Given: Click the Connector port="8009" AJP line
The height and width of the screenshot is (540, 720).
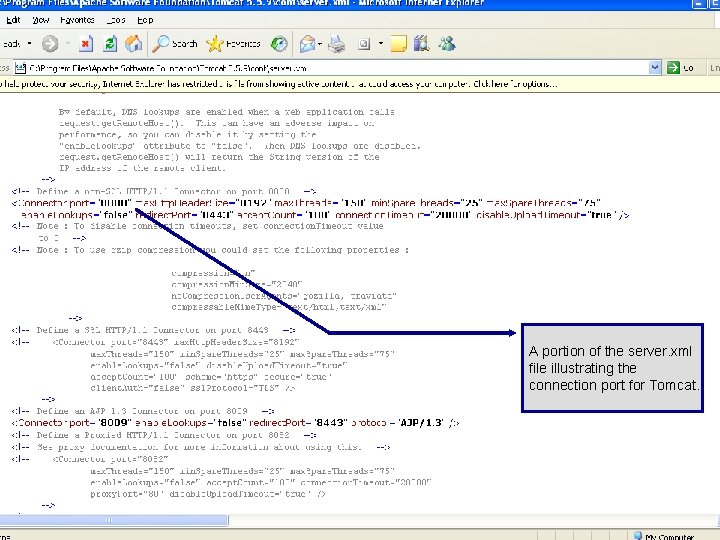Looking at the screenshot, I should point(235,423).
